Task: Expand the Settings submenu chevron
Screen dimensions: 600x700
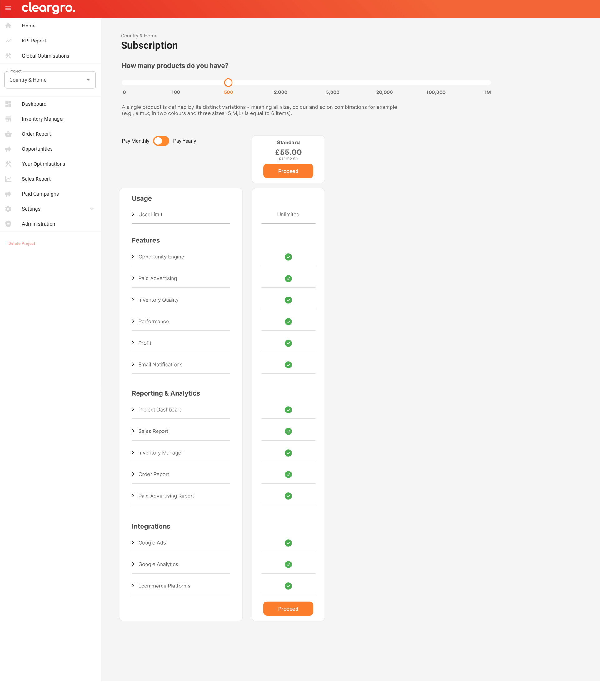Action: 92,209
